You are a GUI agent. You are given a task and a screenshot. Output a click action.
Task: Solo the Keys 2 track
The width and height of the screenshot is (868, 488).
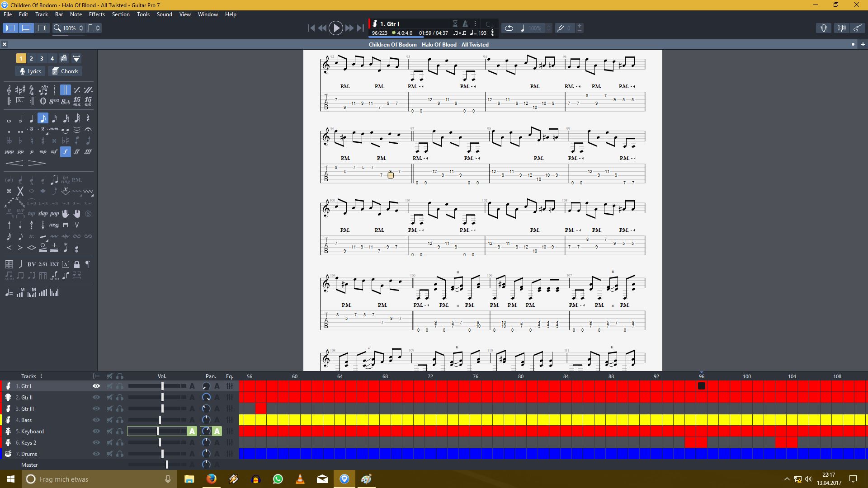coord(120,442)
